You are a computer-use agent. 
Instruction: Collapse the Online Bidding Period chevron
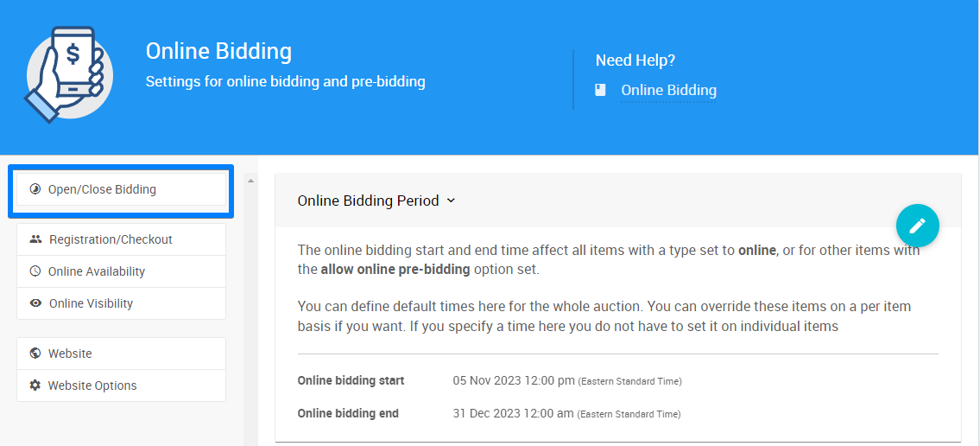coord(451,201)
